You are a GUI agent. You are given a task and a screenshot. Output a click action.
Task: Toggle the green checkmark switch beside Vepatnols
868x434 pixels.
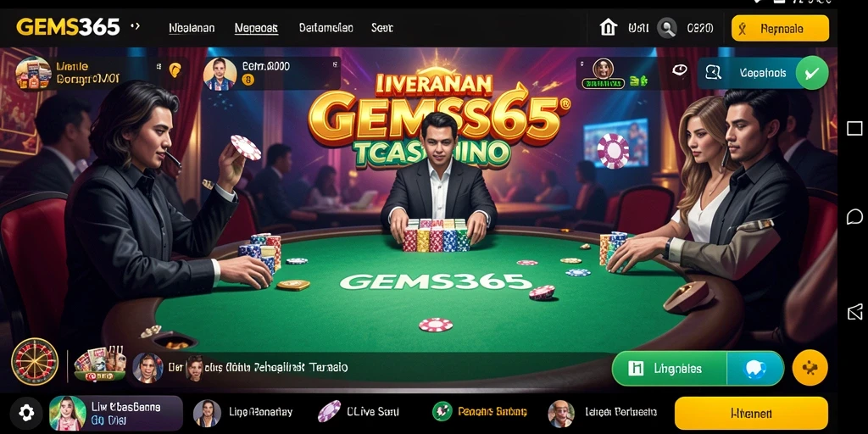[812, 73]
